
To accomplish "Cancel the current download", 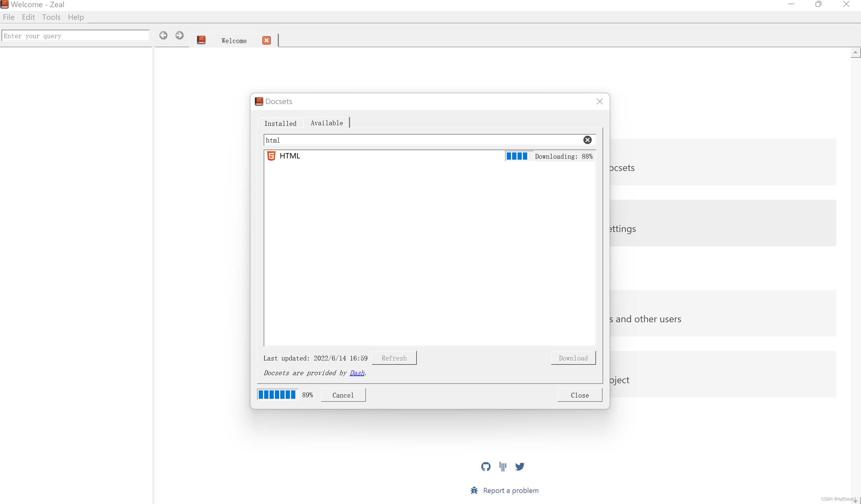I will coord(343,395).
